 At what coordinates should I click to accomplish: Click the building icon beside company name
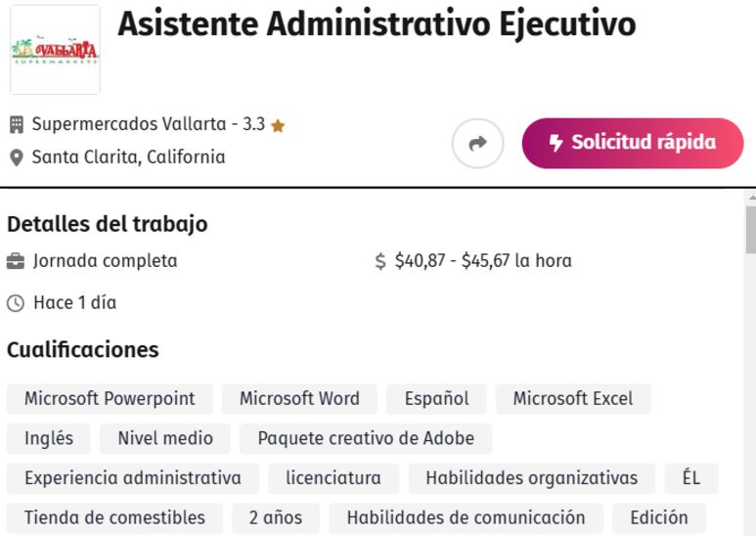click(17, 124)
